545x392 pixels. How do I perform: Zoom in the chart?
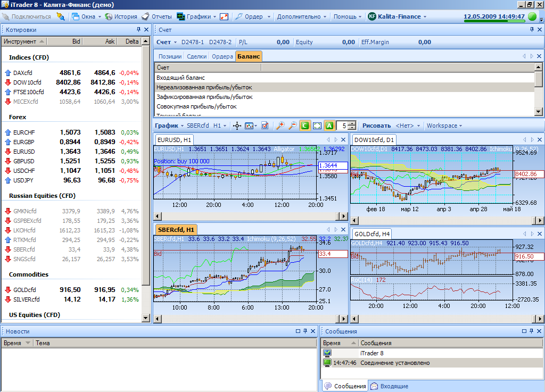click(280, 126)
